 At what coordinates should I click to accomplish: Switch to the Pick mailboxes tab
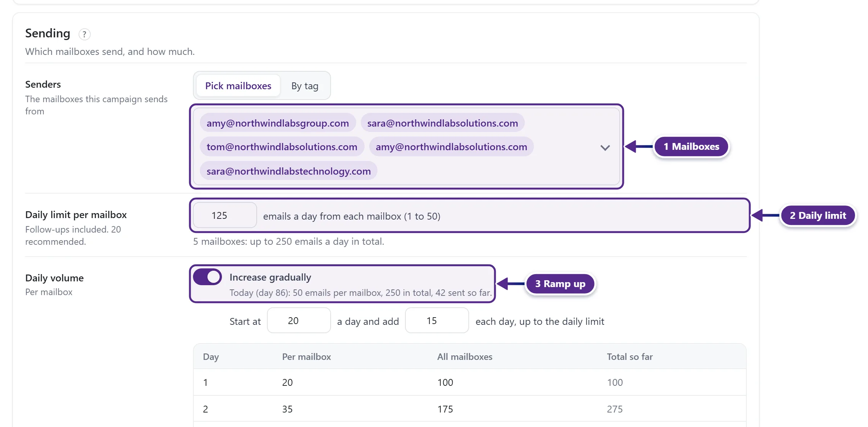[x=238, y=86]
